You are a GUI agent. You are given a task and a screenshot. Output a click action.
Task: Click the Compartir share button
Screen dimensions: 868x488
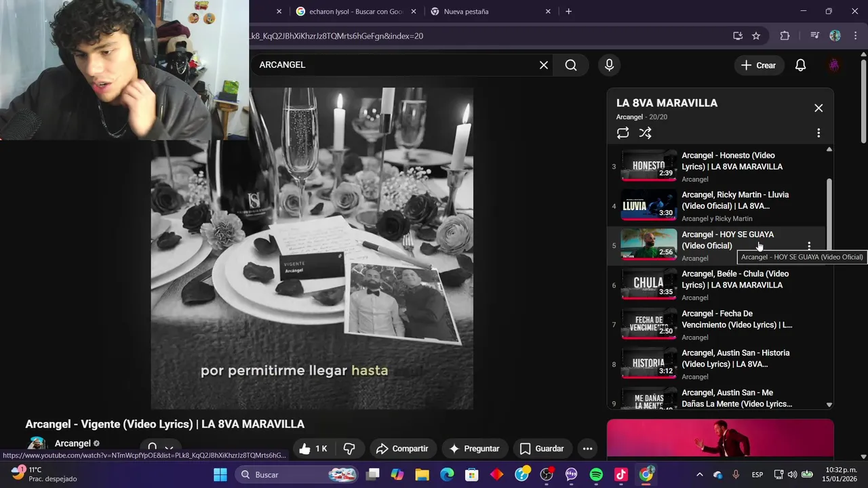coord(402,449)
